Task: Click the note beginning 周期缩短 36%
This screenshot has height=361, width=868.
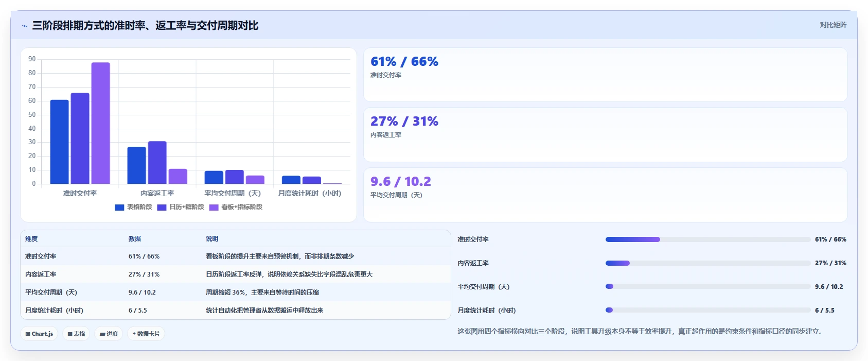Action: coord(262,293)
